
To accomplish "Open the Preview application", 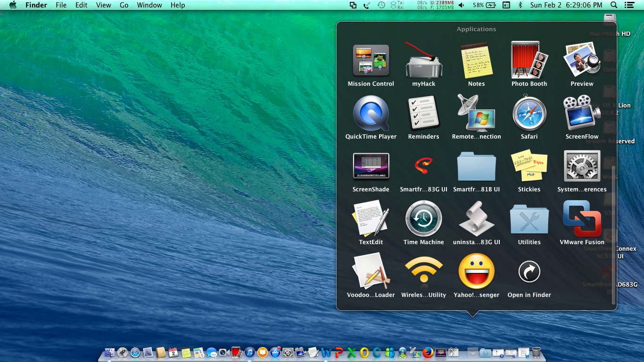I will click(582, 60).
